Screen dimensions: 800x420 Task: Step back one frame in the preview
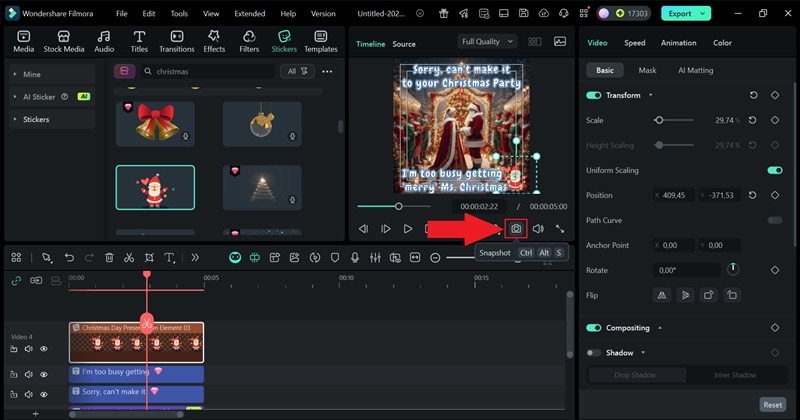pyautogui.click(x=363, y=229)
